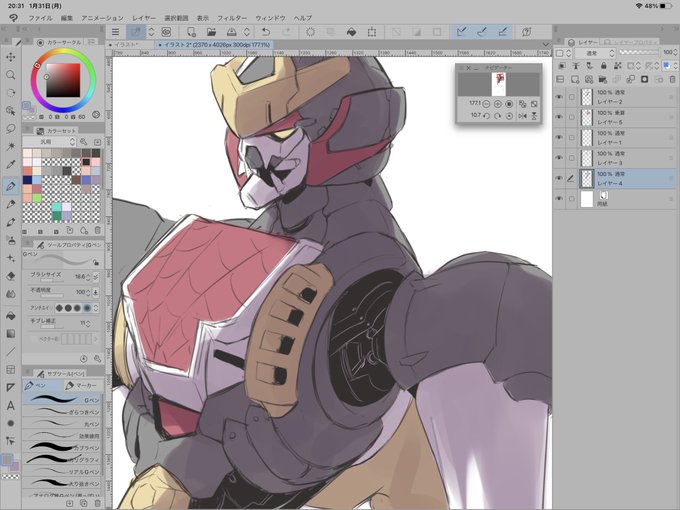Open the 編集 menu

[x=67, y=18]
